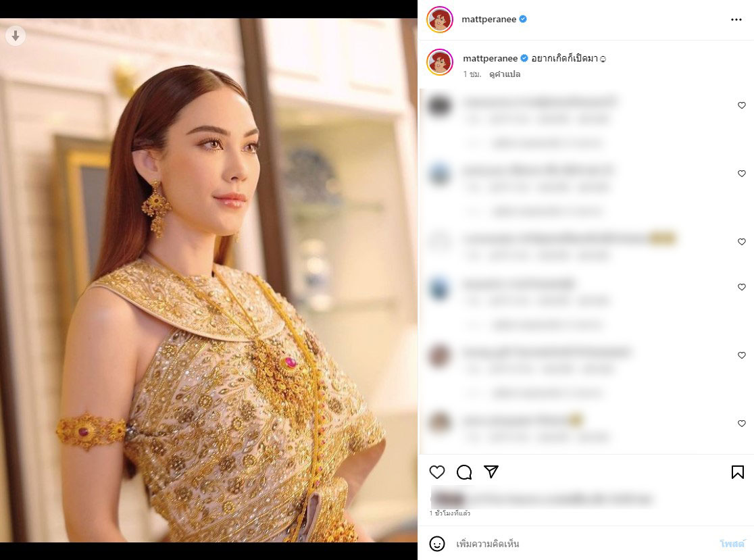Open the emoji picker smiley icon

click(436, 544)
